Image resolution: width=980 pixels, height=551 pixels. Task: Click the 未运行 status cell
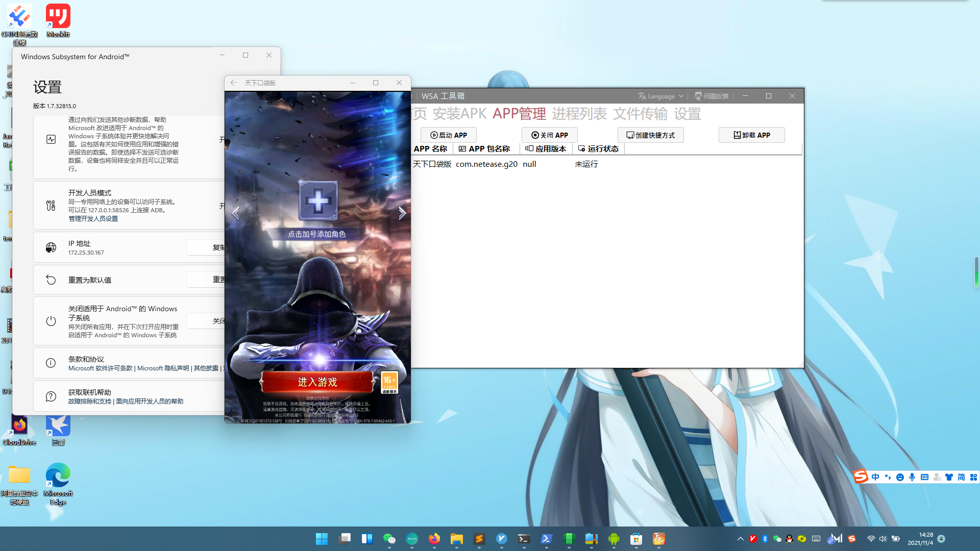tap(586, 164)
